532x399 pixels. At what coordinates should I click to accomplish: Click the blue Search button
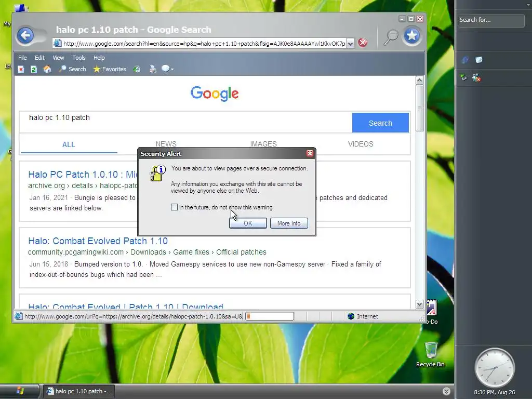(x=380, y=123)
